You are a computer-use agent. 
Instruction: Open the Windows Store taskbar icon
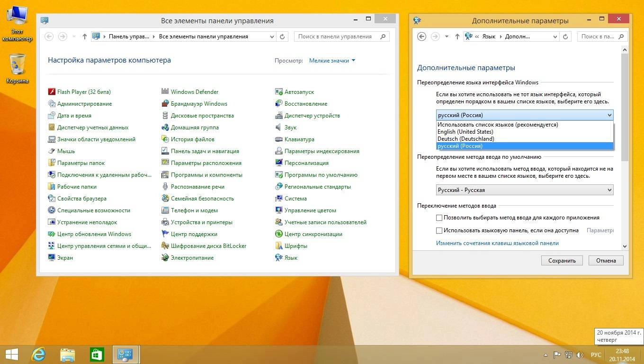[x=97, y=355]
